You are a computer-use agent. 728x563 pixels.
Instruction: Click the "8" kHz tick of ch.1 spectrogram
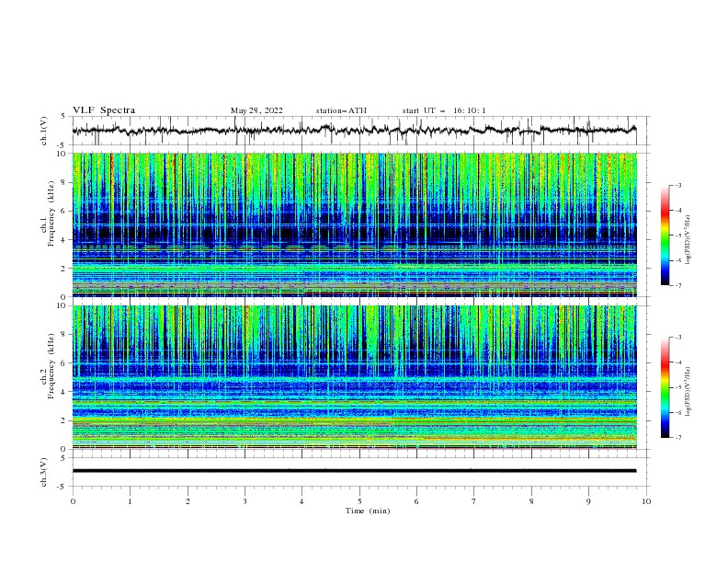pyautogui.click(x=65, y=182)
